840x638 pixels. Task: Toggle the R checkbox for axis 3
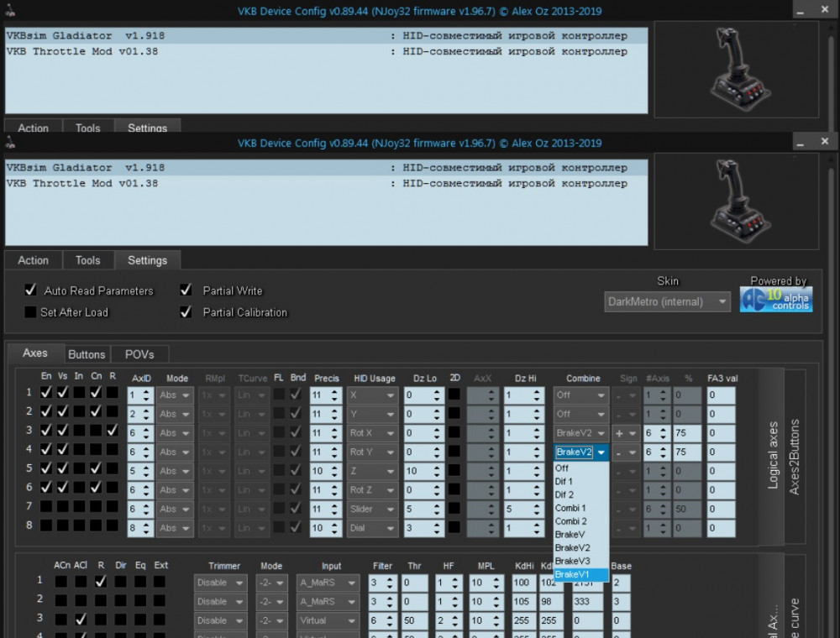pyautogui.click(x=112, y=431)
